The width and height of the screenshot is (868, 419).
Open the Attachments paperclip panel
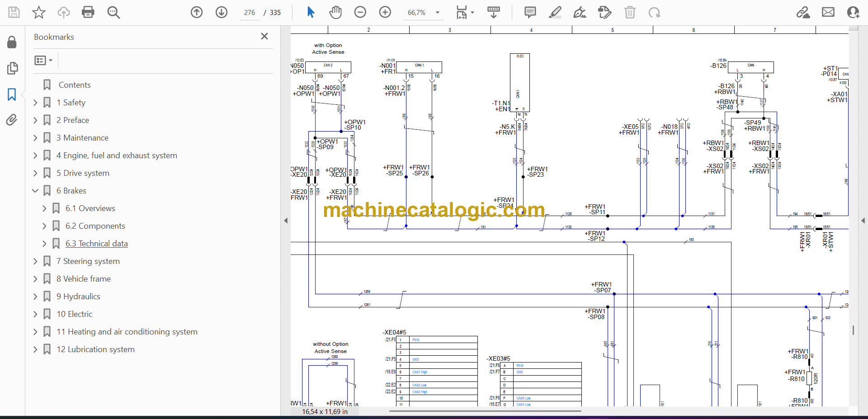(x=12, y=120)
